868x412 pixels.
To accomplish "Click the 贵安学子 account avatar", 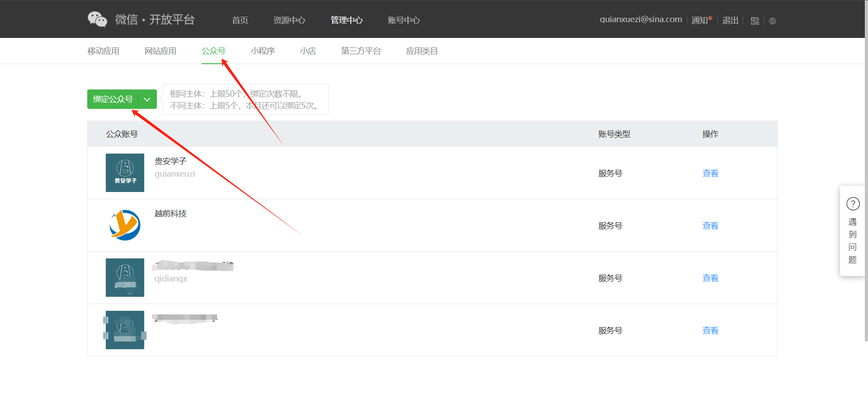I will pyautogui.click(x=125, y=173).
